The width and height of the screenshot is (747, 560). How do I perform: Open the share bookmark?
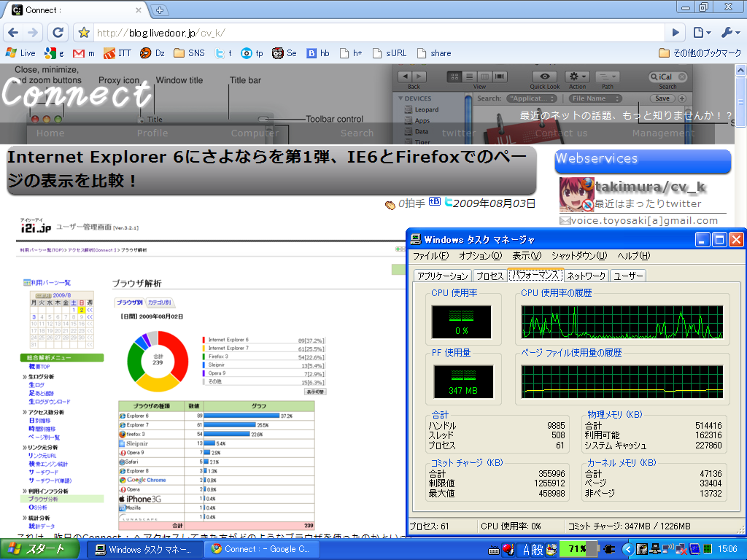click(x=434, y=52)
